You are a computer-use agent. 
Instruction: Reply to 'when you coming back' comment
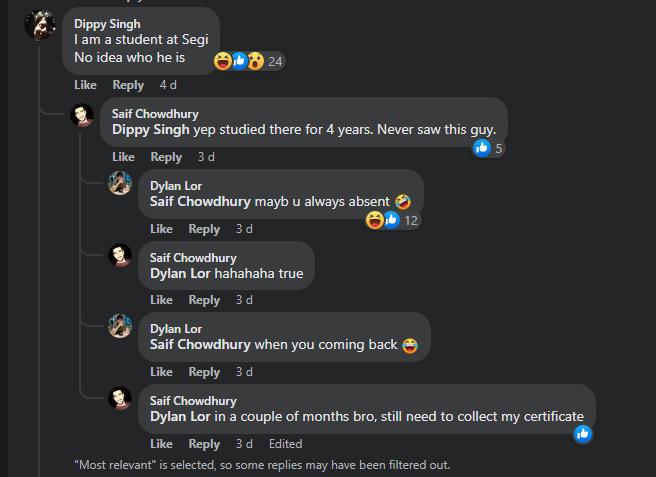pos(204,372)
